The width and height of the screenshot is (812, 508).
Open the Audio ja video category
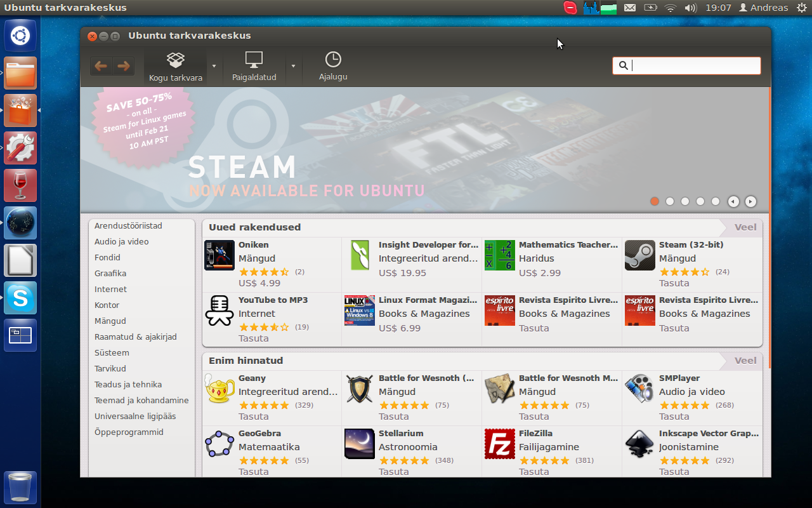[x=122, y=241]
